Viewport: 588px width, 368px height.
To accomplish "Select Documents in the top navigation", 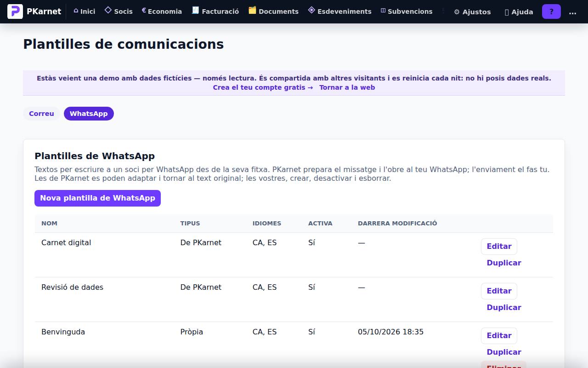I will pyautogui.click(x=273, y=11).
